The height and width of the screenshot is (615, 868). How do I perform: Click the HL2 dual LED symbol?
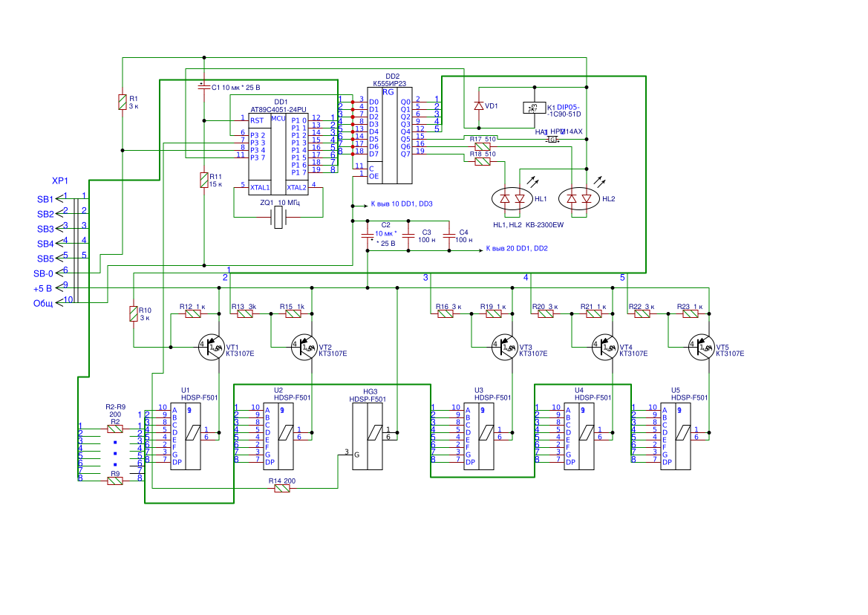pos(579,199)
